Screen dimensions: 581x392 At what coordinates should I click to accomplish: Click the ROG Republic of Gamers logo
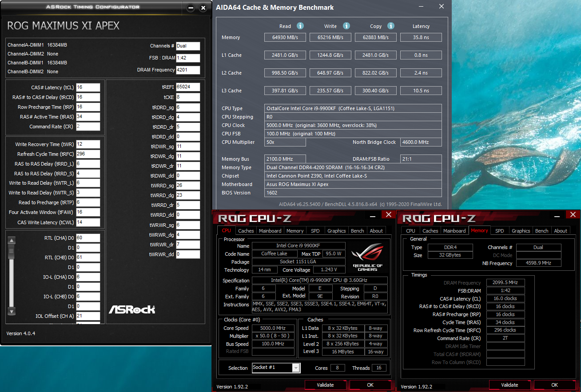click(x=367, y=257)
